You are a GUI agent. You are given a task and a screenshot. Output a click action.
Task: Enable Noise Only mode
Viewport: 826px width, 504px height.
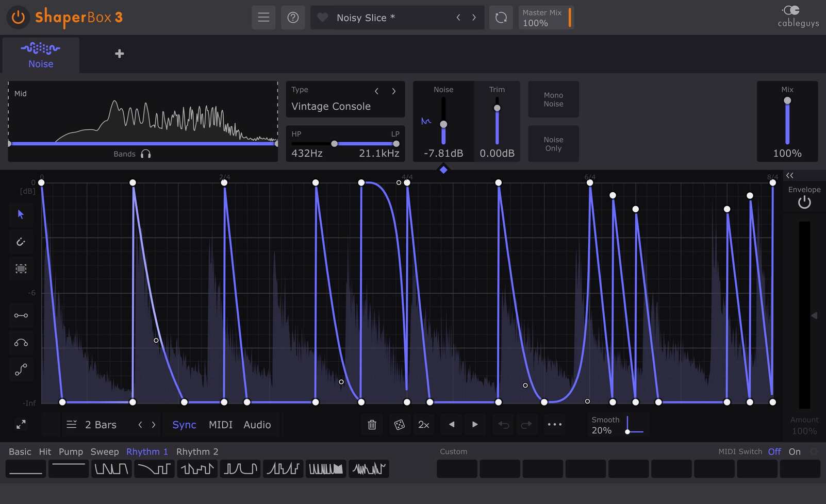pos(553,143)
